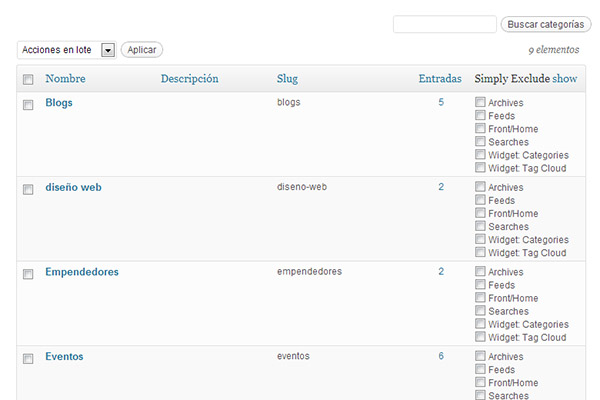Focus the category search input field
This screenshot has height=400, width=600.
pyautogui.click(x=445, y=24)
